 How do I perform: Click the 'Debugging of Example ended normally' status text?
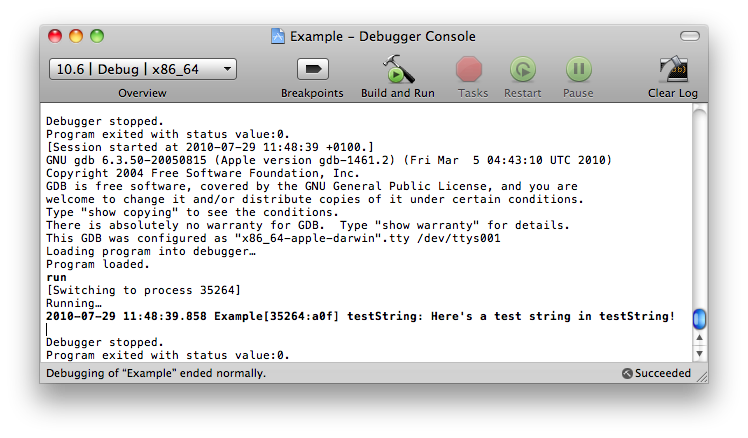(156, 373)
